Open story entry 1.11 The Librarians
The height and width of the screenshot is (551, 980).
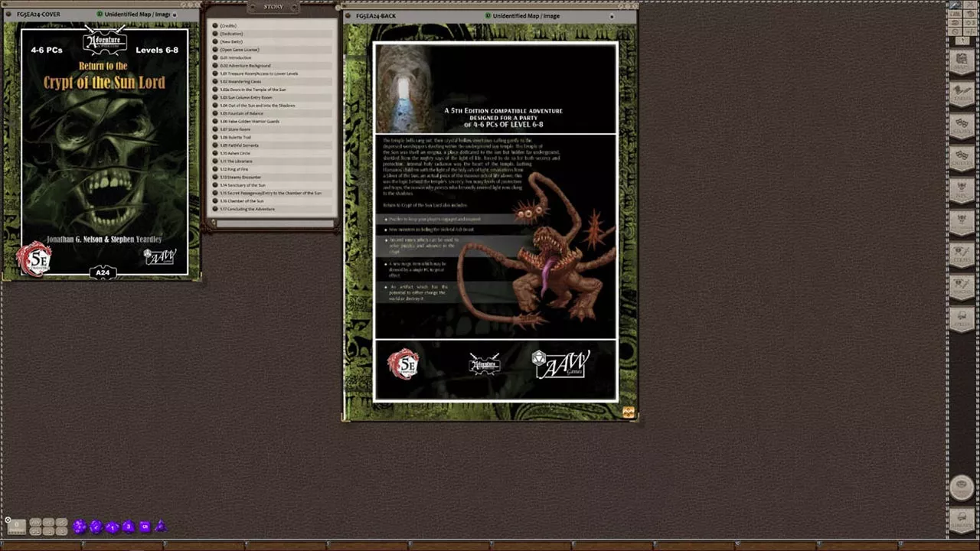[x=273, y=161]
